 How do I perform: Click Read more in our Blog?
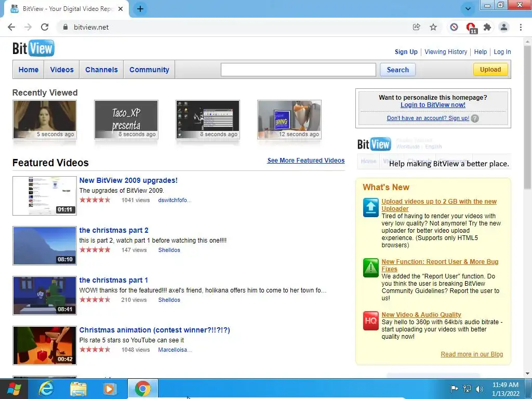coord(472,354)
